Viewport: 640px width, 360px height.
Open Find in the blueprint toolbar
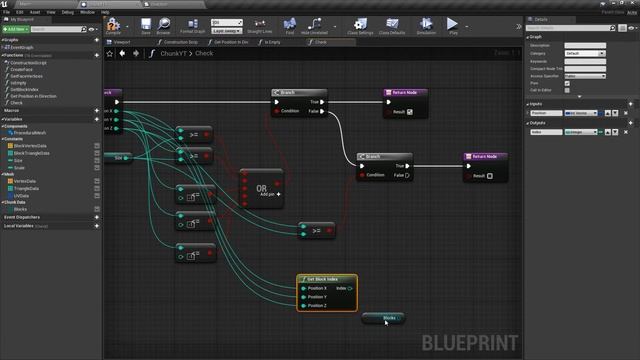(289, 26)
